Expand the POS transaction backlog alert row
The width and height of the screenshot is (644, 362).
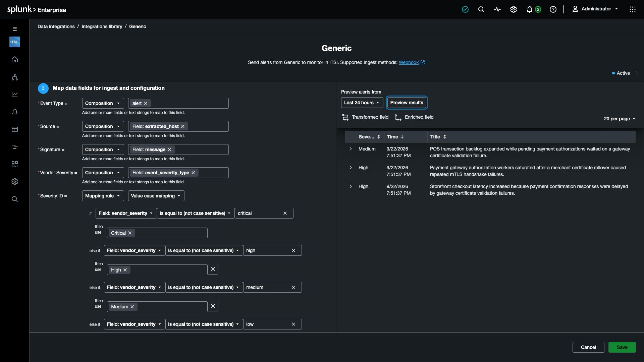351,149
